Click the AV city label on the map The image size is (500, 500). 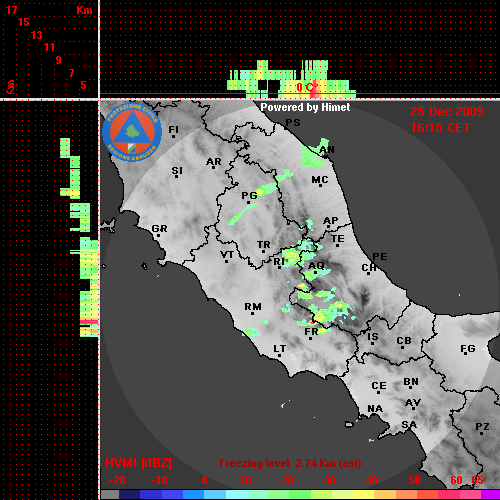coord(413,403)
